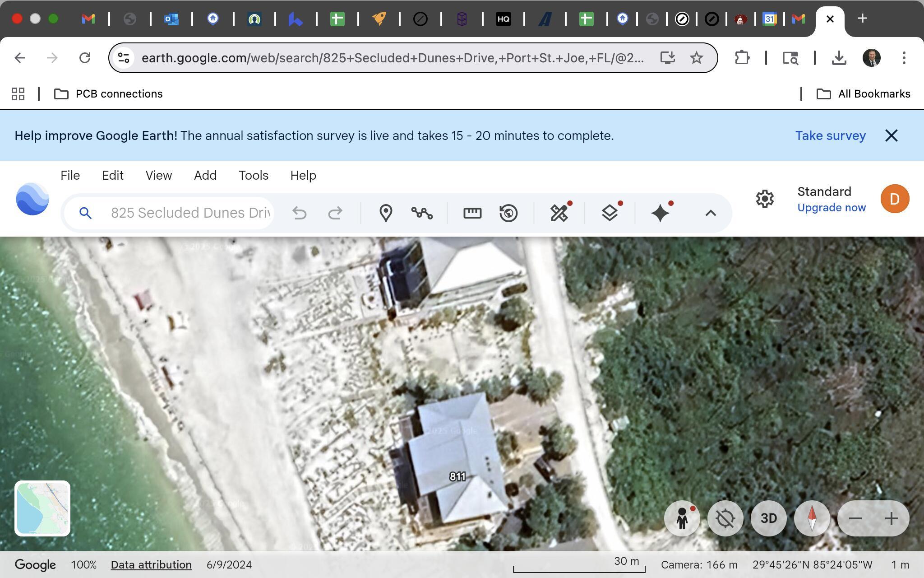Open Chrome's customize profile menu
The height and width of the screenshot is (578, 924).
coord(871,57)
